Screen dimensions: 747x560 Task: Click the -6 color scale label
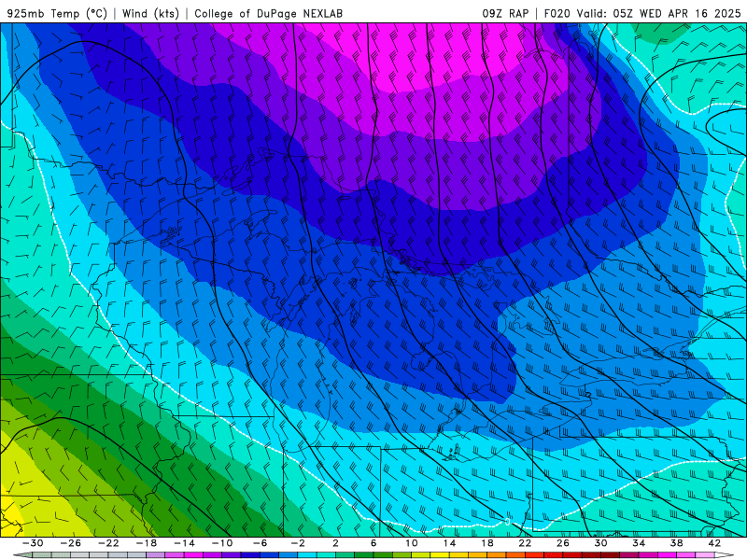[x=261, y=543]
